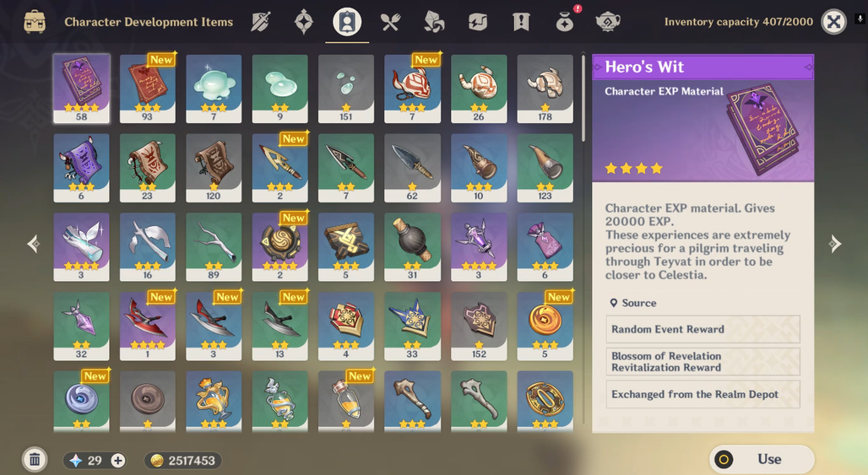The image size is (868, 475).
Task: Add Primogems with the plus button
Action: coord(118,460)
